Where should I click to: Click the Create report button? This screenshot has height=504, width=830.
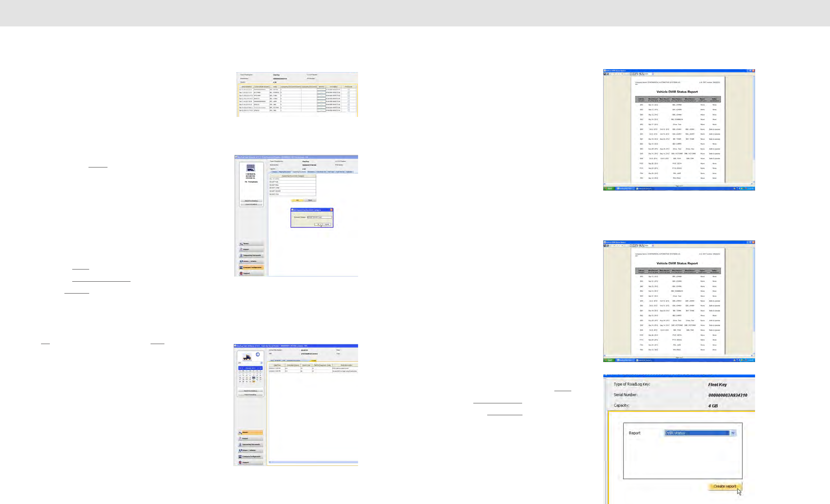coord(725,486)
